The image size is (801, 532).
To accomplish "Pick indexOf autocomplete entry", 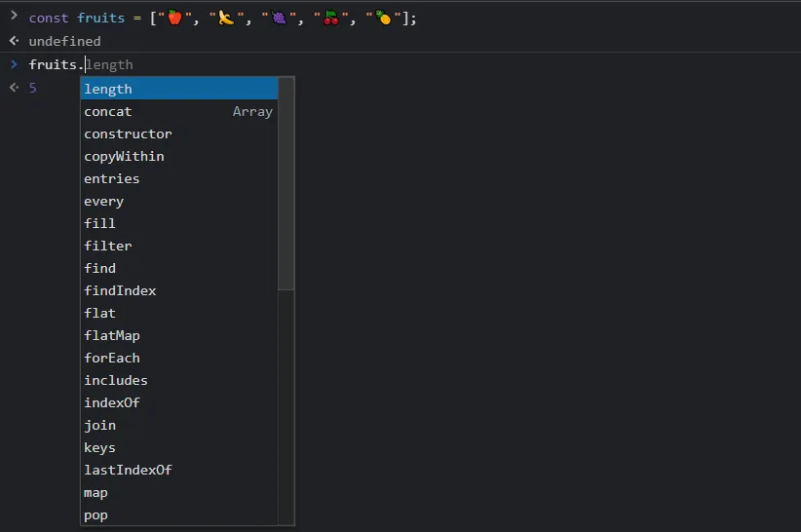I will 178,402.
